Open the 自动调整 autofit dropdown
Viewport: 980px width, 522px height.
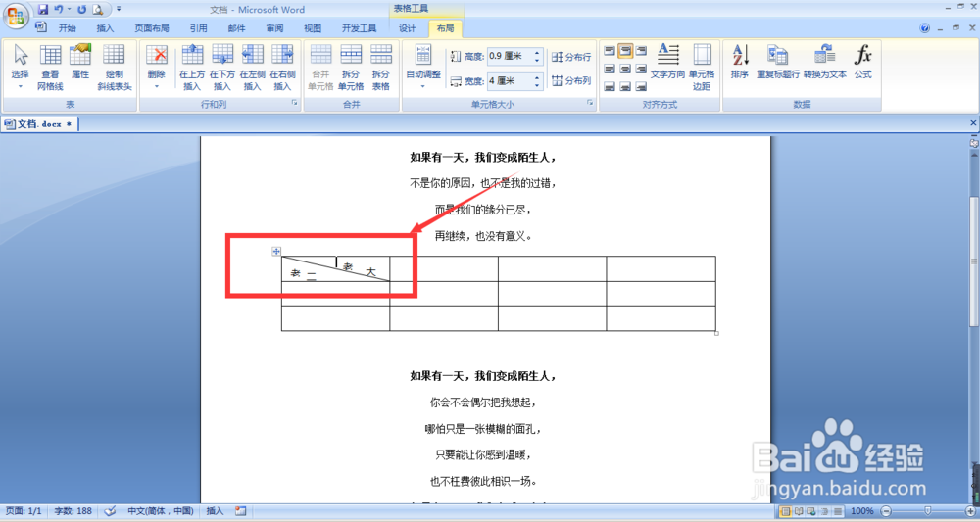tap(423, 67)
